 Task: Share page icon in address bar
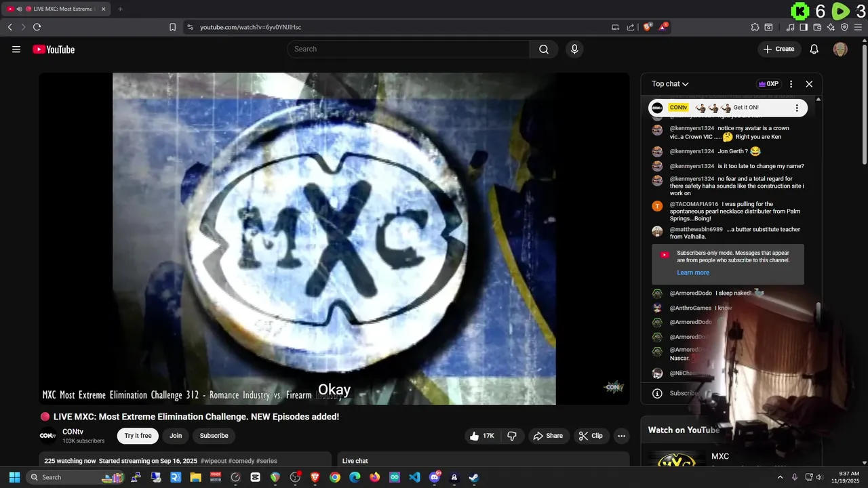click(x=631, y=27)
